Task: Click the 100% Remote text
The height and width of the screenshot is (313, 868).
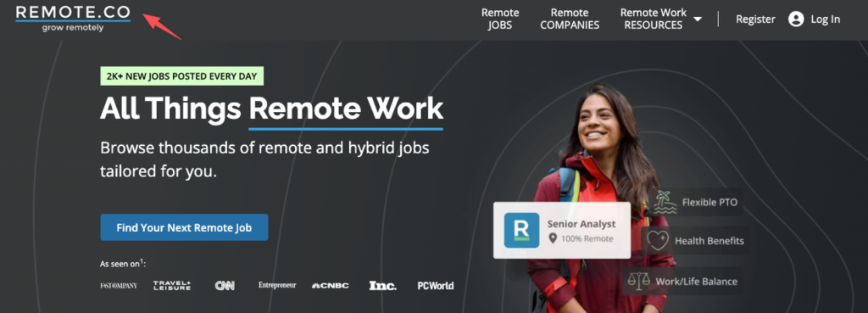Action: (x=587, y=238)
